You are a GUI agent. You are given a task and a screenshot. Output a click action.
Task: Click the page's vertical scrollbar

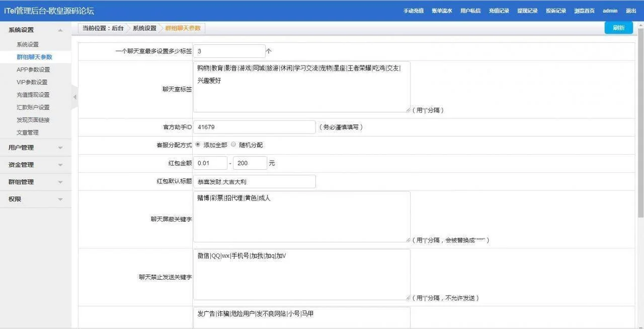[640, 121]
